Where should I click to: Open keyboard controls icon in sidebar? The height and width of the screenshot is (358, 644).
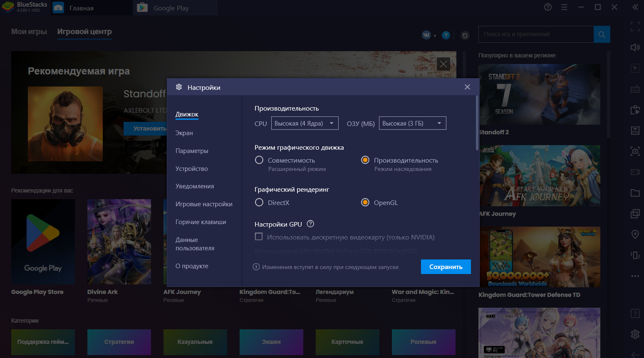click(x=635, y=89)
